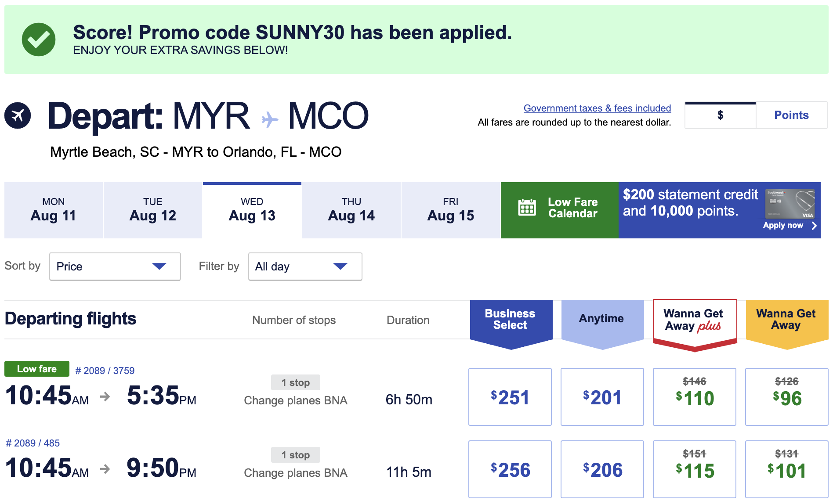
Task: Switch fare display to Points
Action: (791, 115)
